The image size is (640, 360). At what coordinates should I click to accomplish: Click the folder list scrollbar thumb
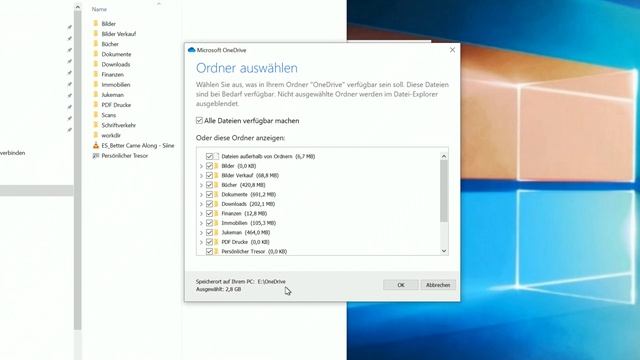[x=444, y=191]
